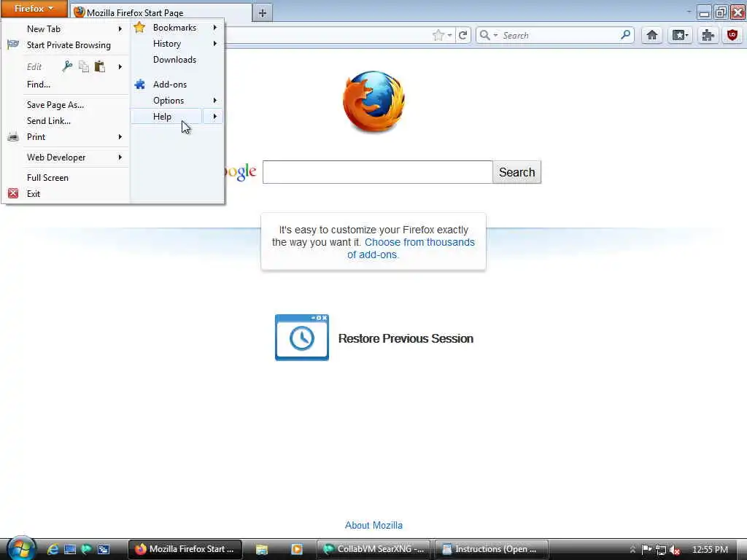Click the search magnifier go button
This screenshot has width=747, height=560.
point(625,35)
